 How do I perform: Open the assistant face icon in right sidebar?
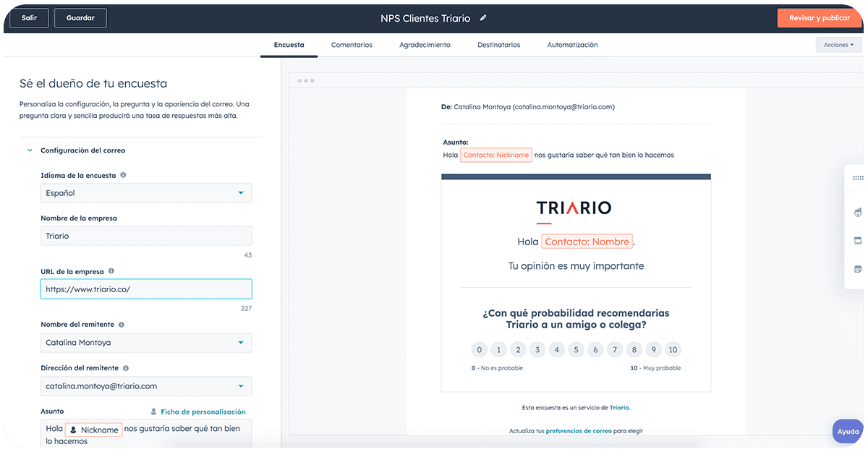pos(858,212)
